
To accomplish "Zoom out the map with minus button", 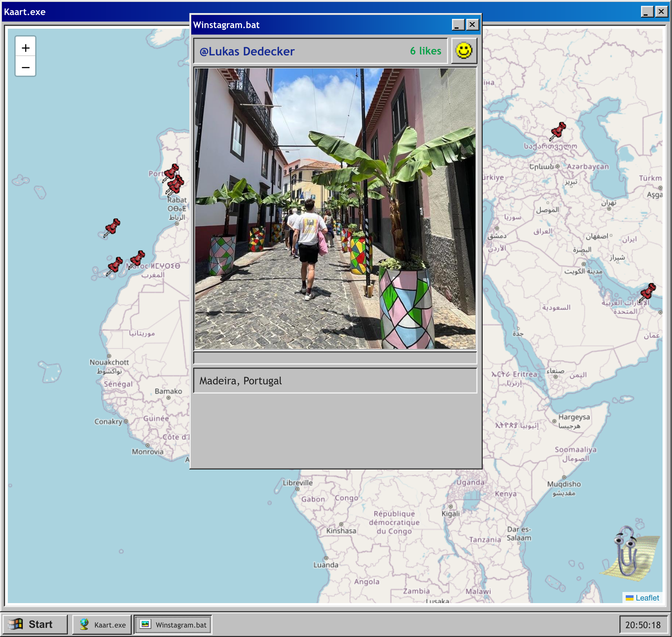I will tap(25, 67).
